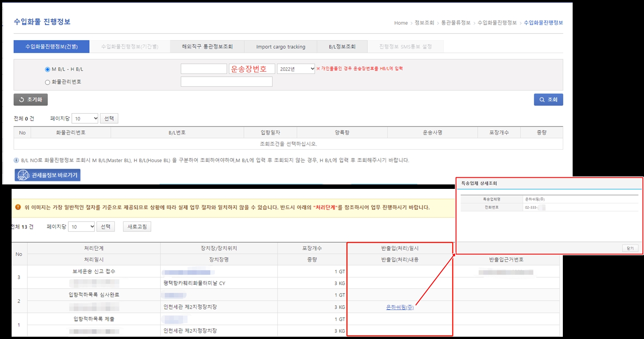644x339 pixels.
Task: Open the 진행정보 SMS통보 설정 tab
Action: point(405,46)
